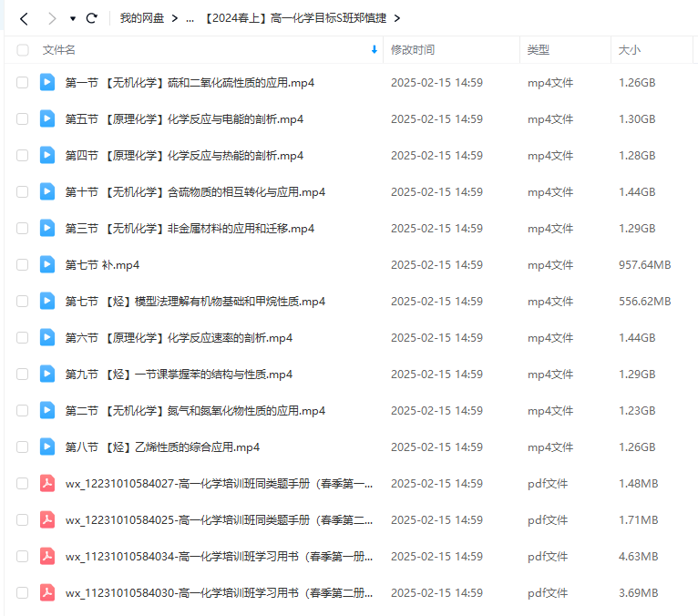This screenshot has width=698, height=616.
Task: Check the box for 第三节 非金属材料的应用和迁移.mp4
Action: 22,229
